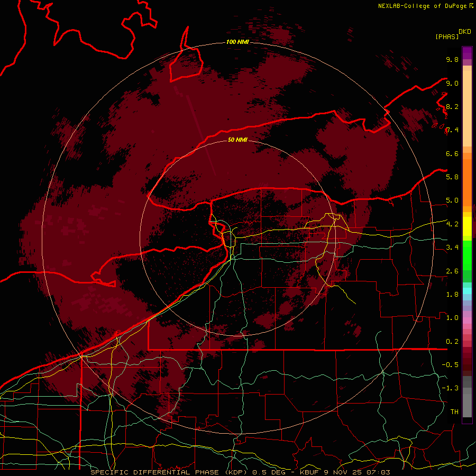Click the 100 NMI range ring label
Screen dimensions: 476x476
(x=237, y=42)
